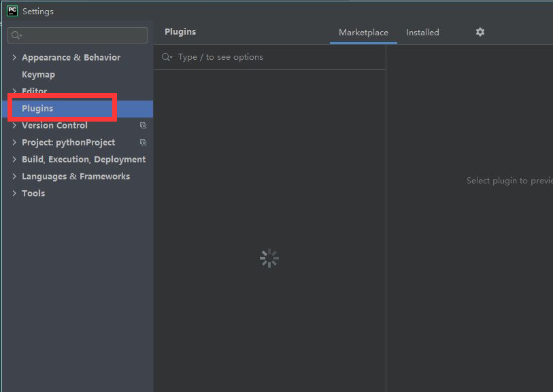The height and width of the screenshot is (392, 553).
Task: Expand the Editor section chevron
Action: coord(14,91)
